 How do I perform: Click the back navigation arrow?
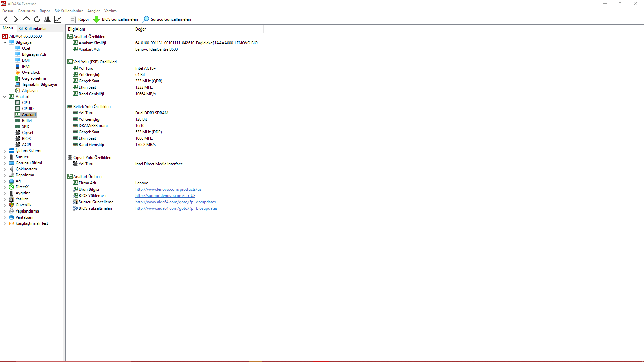6,19
